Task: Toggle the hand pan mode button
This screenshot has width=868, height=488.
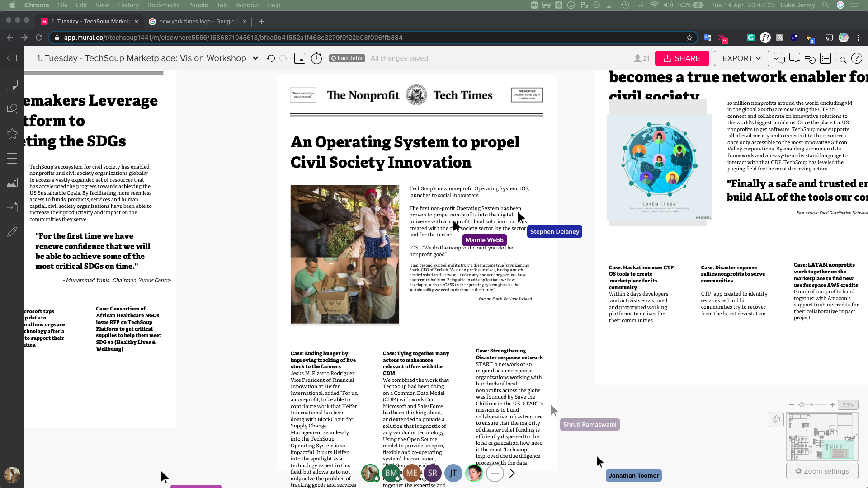Action: pyautogui.click(x=776, y=419)
